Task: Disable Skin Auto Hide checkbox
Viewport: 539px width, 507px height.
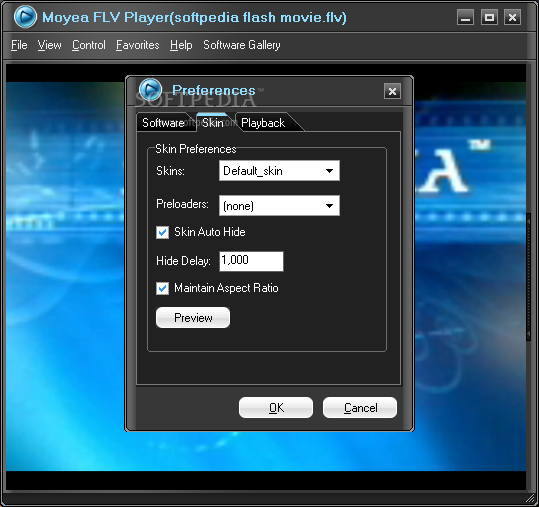Action: 162,232
